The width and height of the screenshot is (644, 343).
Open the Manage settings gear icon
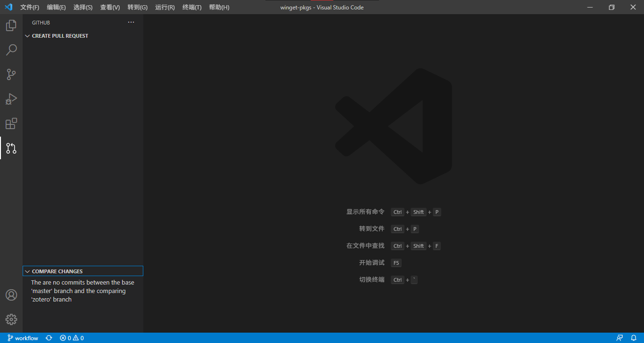[x=11, y=319]
